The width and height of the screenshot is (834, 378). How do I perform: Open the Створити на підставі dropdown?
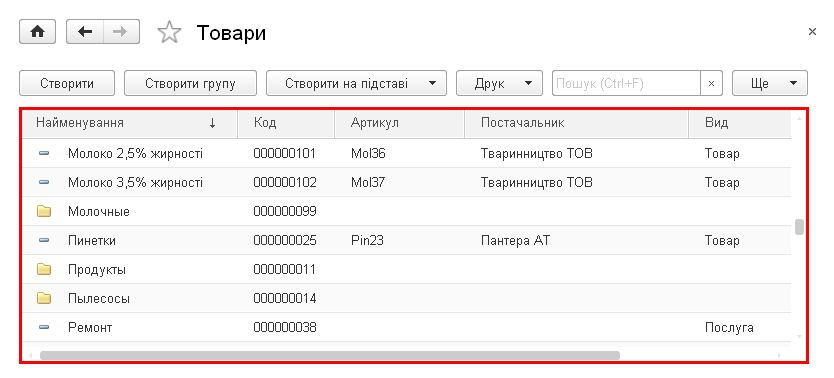tap(356, 83)
